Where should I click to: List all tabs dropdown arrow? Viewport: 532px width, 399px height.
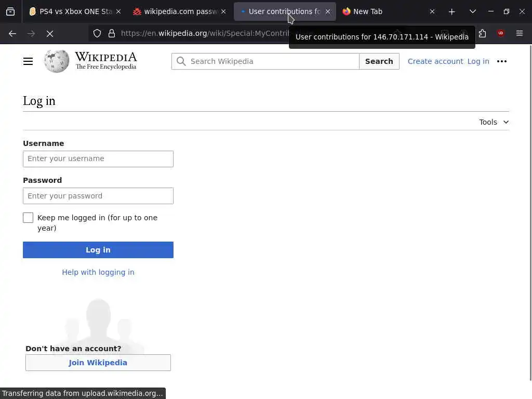point(473,11)
